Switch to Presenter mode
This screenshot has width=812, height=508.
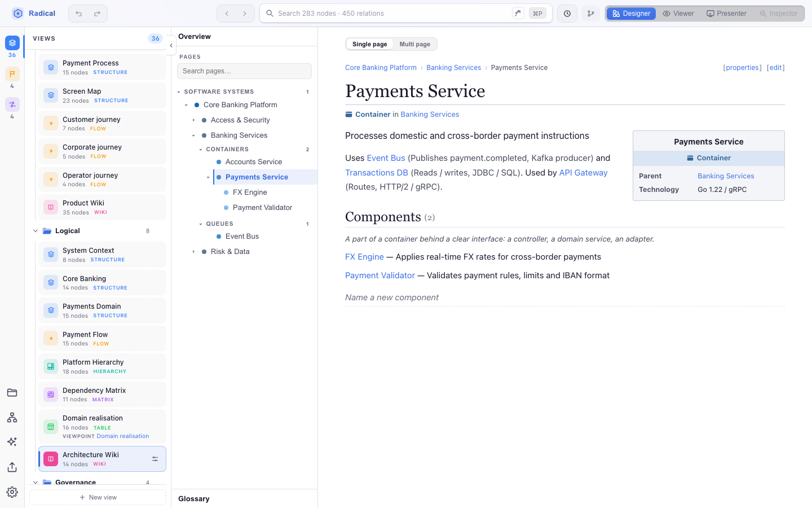tap(727, 14)
